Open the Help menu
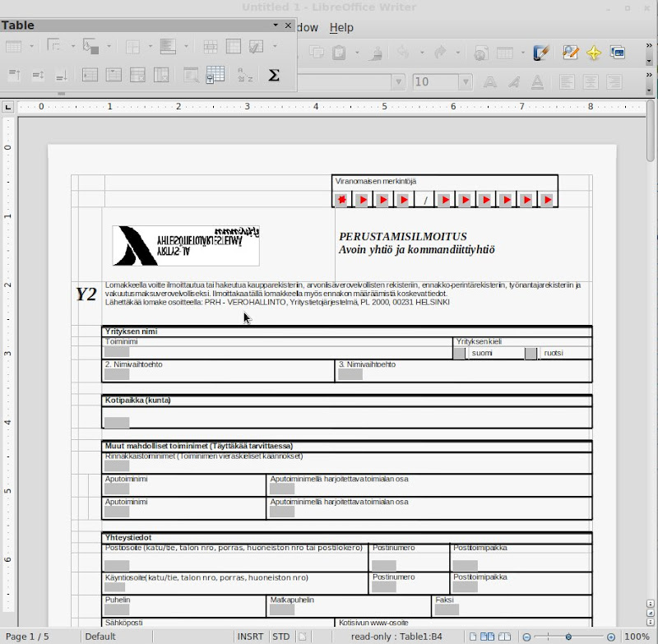The height and width of the screenshot is (644, 658). tap(341, 27)
